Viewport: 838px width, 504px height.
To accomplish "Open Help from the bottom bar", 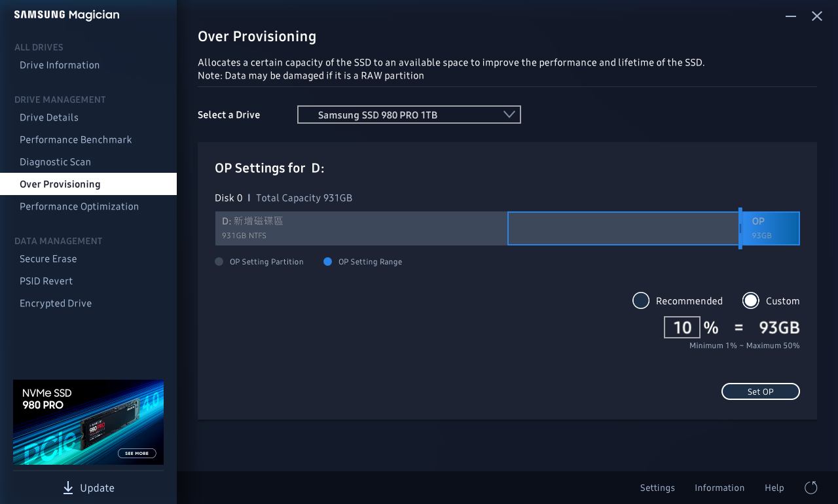I will click(774, 488).
